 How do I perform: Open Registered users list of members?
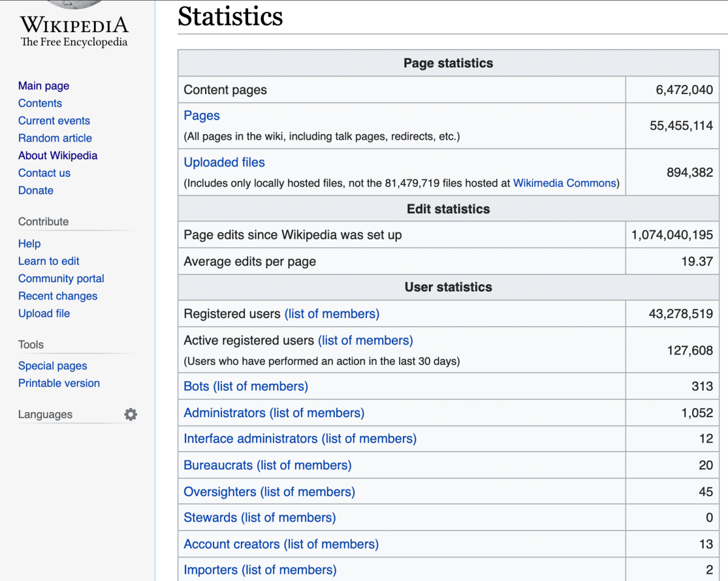coord(332,314)
